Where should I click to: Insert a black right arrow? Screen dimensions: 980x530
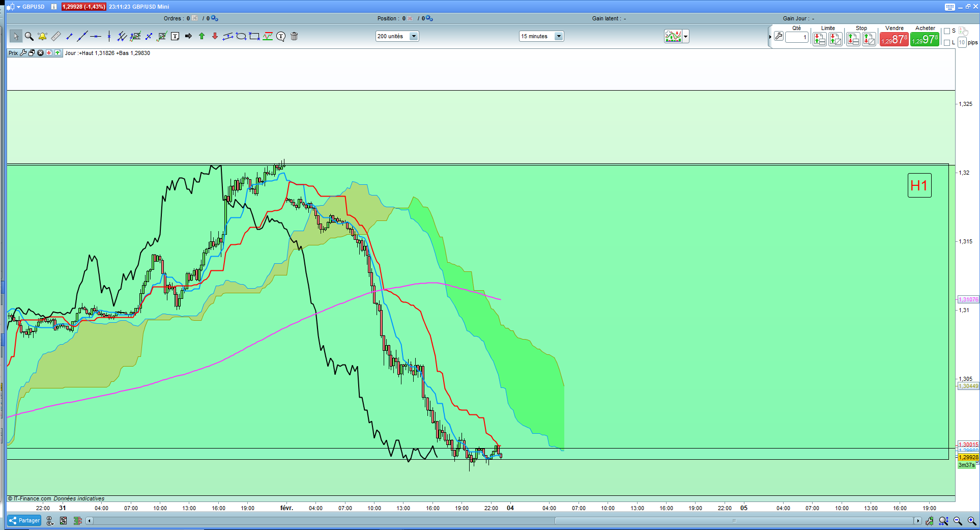188,36
